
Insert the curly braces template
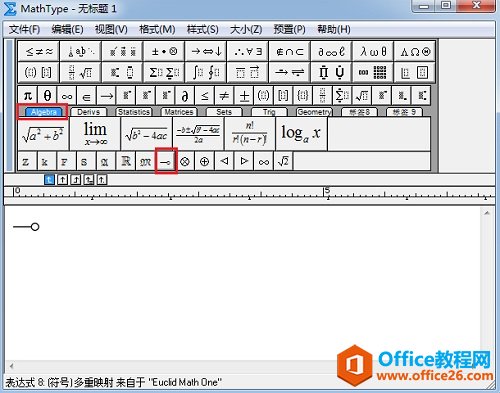tap(303, 96)
